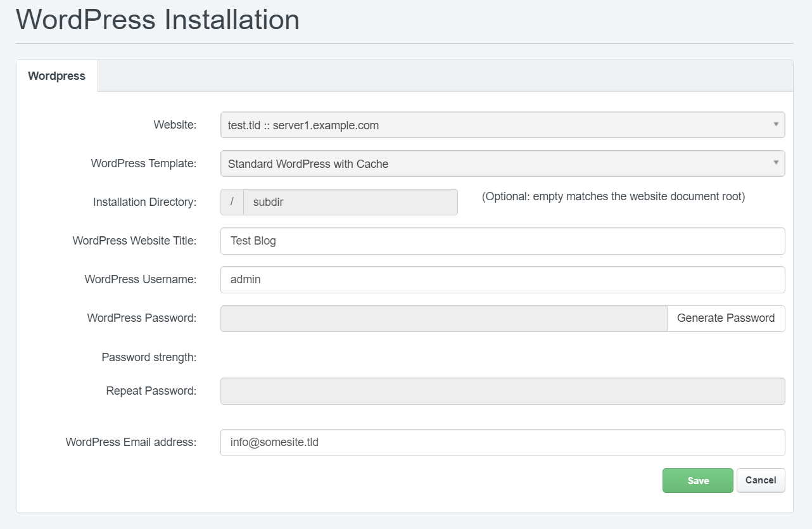Click the optional document root hint text

613,196
